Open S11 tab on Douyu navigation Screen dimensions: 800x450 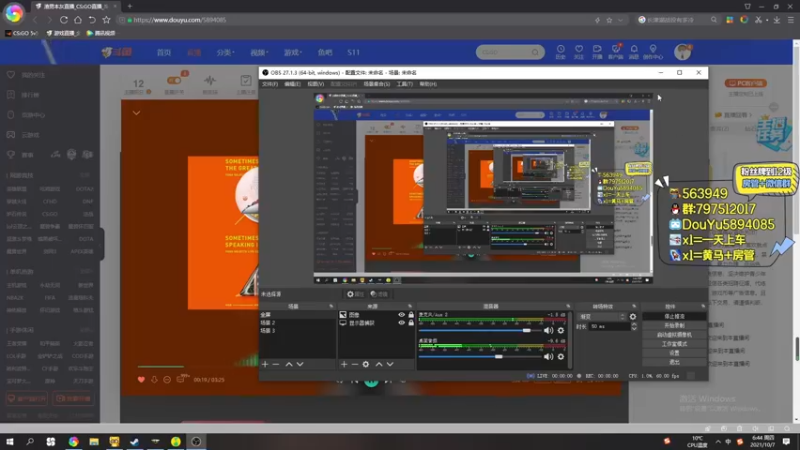[354, 53]
